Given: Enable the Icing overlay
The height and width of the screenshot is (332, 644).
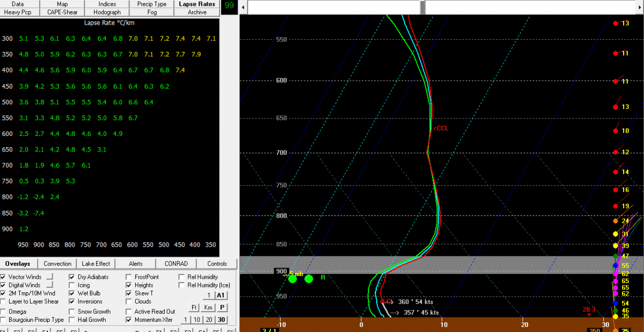Looking at the screenshot, I should [73, 285].
